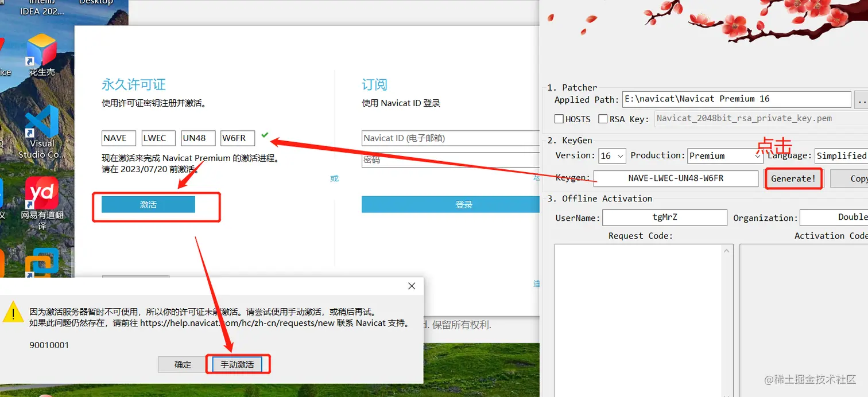Image resolution: width=868 pixels, height=397 pixels.
Task: Click the yellow warning icon in dialog
Action: coord(13,313)
